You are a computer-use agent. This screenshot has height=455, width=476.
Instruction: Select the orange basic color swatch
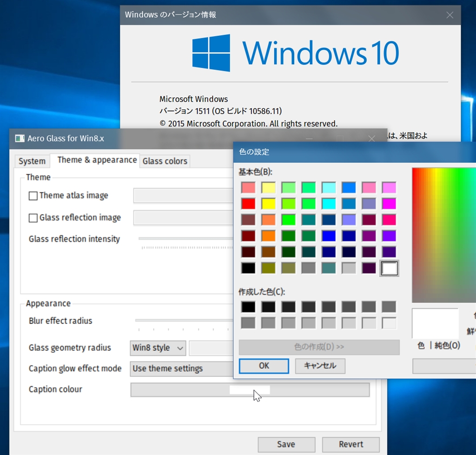pyautogui.click(x=268, y=236)
